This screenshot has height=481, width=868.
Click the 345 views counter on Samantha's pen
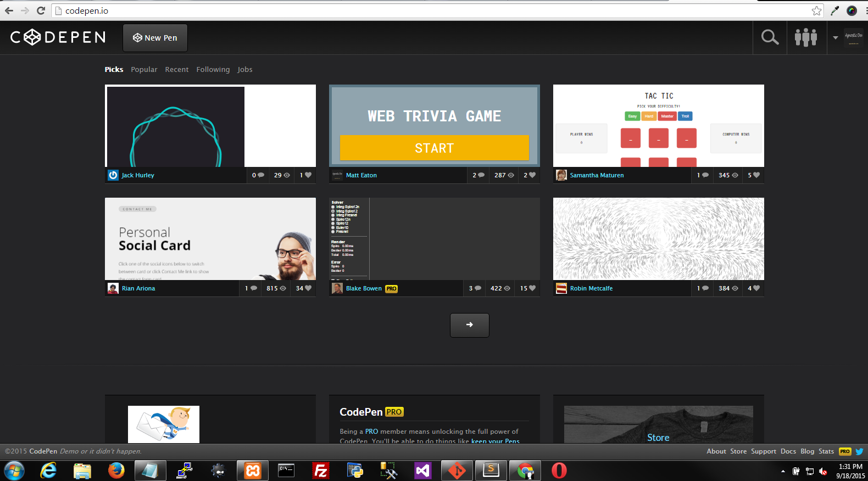coord(728,175)
